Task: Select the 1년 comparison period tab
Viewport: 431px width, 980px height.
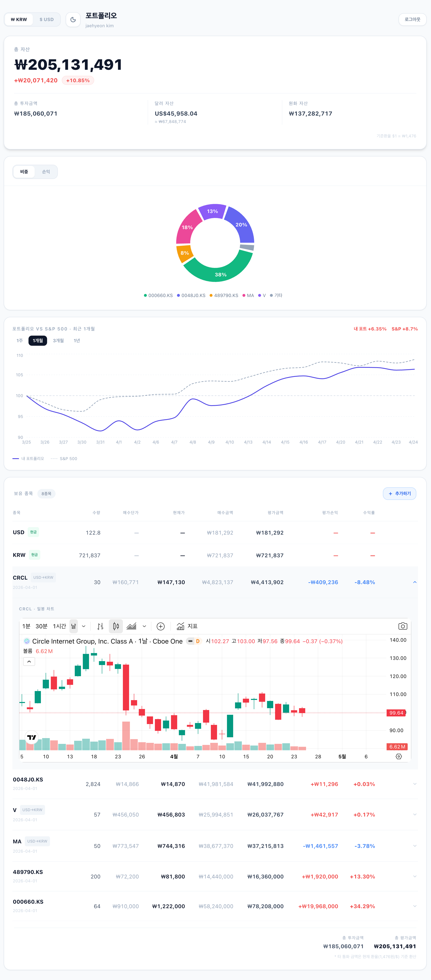Action: tap(77, 341)
